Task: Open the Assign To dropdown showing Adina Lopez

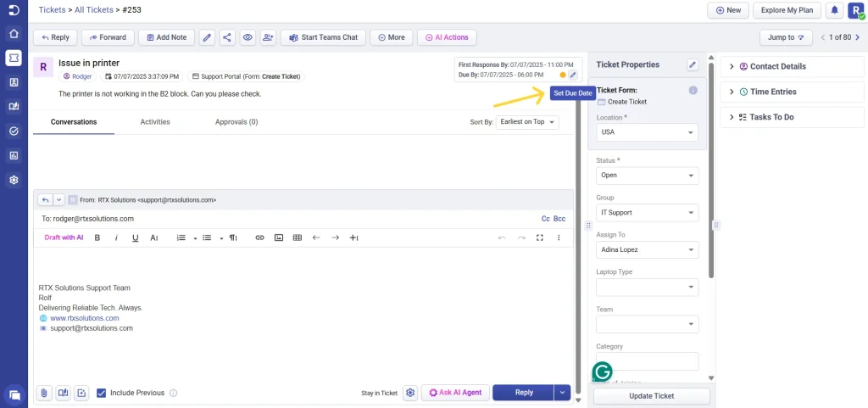Action: (647, 249)
